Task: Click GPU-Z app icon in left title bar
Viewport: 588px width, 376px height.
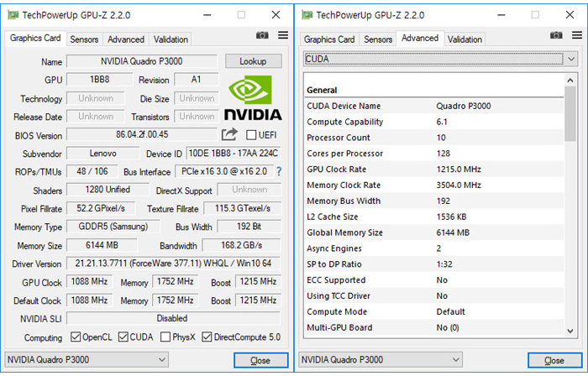Action: (13, 15)
